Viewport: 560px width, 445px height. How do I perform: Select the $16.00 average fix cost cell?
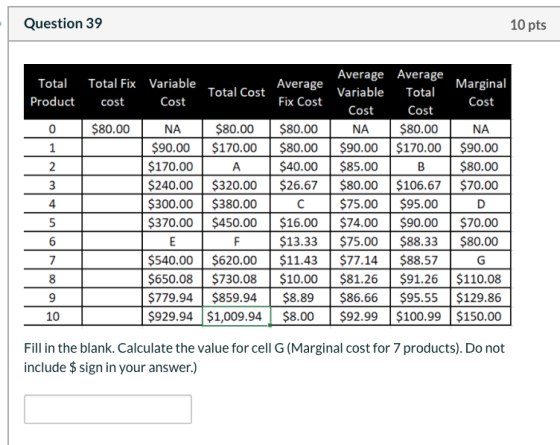[301, 222]
